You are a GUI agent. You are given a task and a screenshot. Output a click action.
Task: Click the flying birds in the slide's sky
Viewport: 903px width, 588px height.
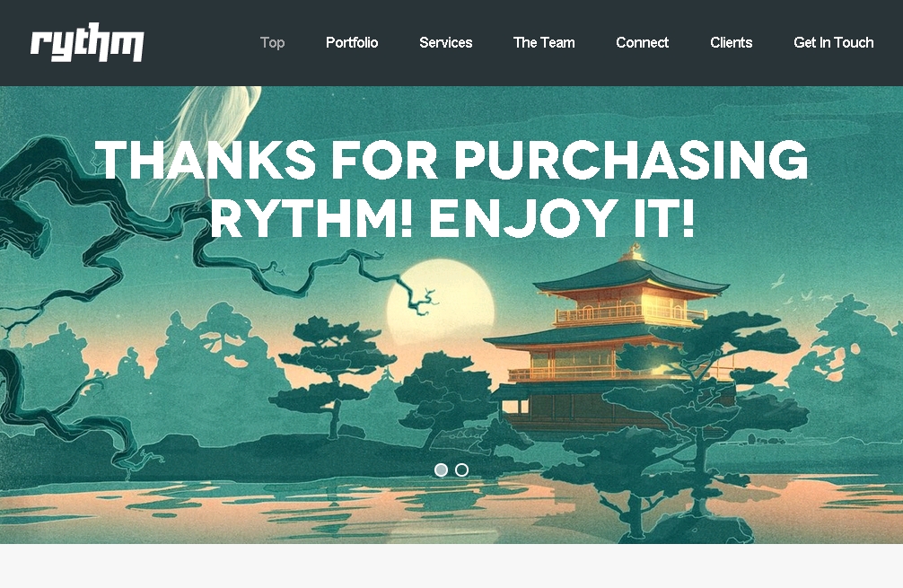793,290
